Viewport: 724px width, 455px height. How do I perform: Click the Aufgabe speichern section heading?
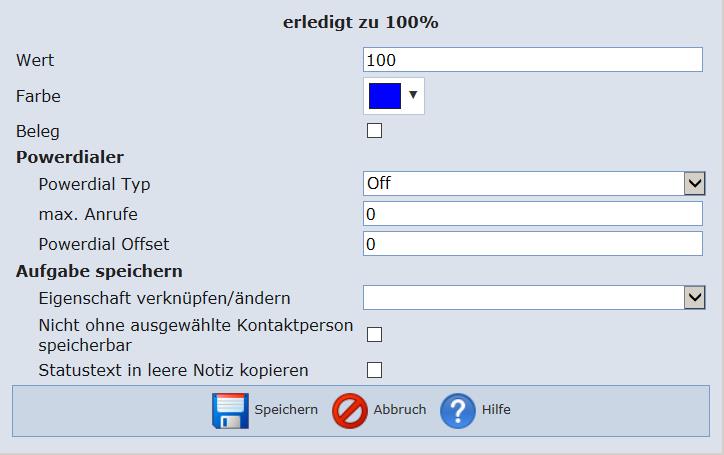pyautogui.click(x=99, y=271)
